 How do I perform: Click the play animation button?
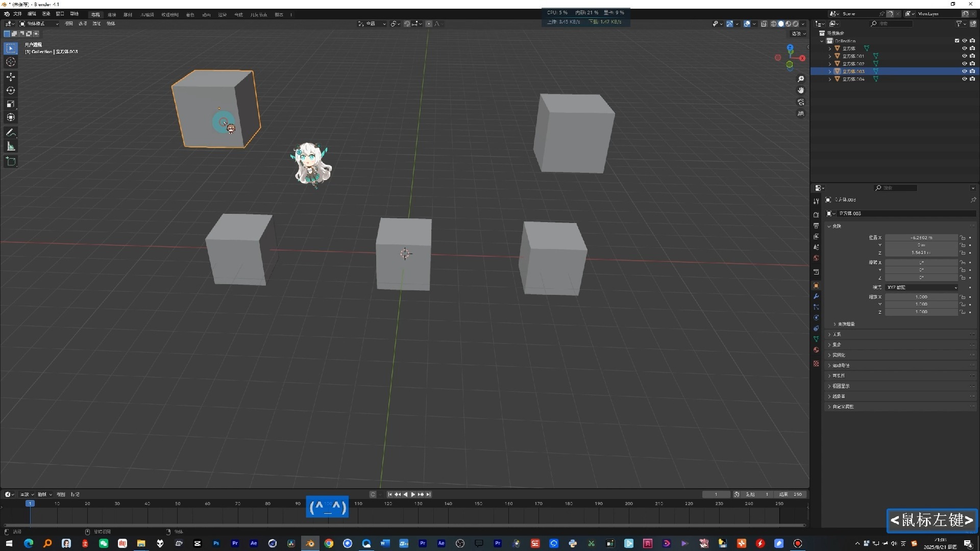(413, 494)
